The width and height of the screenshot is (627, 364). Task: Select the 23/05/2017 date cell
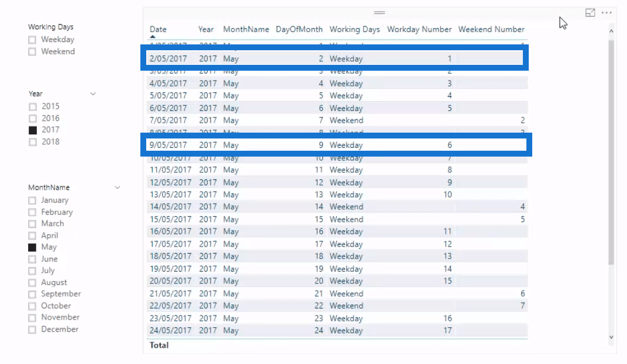tap(170, 318)
